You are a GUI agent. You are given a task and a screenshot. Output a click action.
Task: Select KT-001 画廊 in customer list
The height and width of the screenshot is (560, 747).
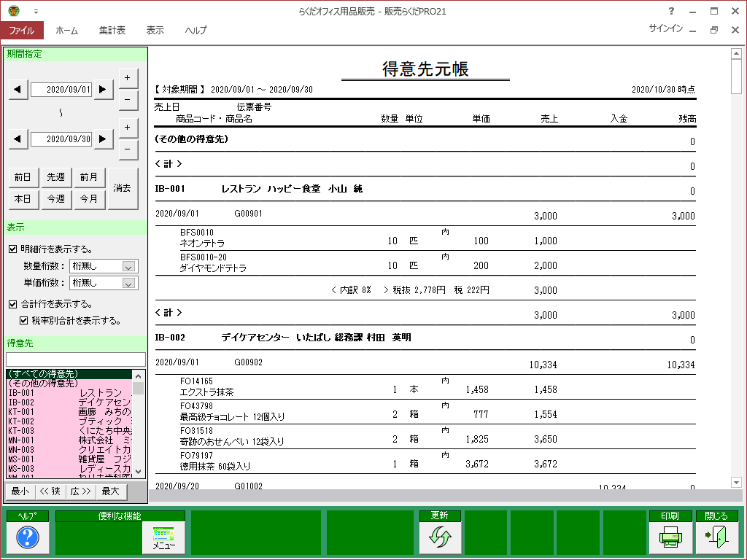pyautogui.click(x=69, y=412)
